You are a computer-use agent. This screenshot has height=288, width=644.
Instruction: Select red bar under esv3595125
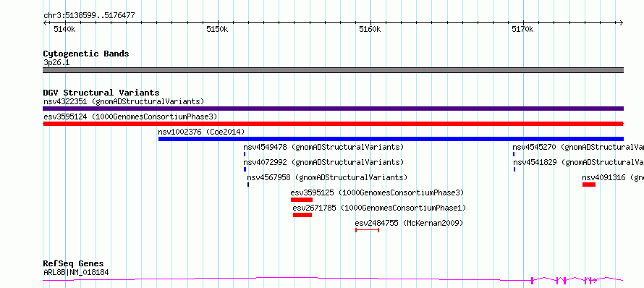pos(302,200)
